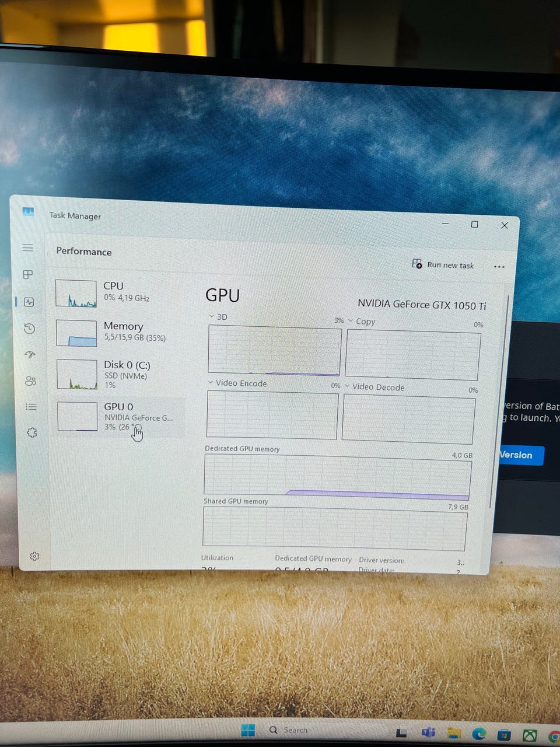This screenshot has width=560, height=747.
Task: Click the Dedicated GPU memory graph
Action: 337,477
